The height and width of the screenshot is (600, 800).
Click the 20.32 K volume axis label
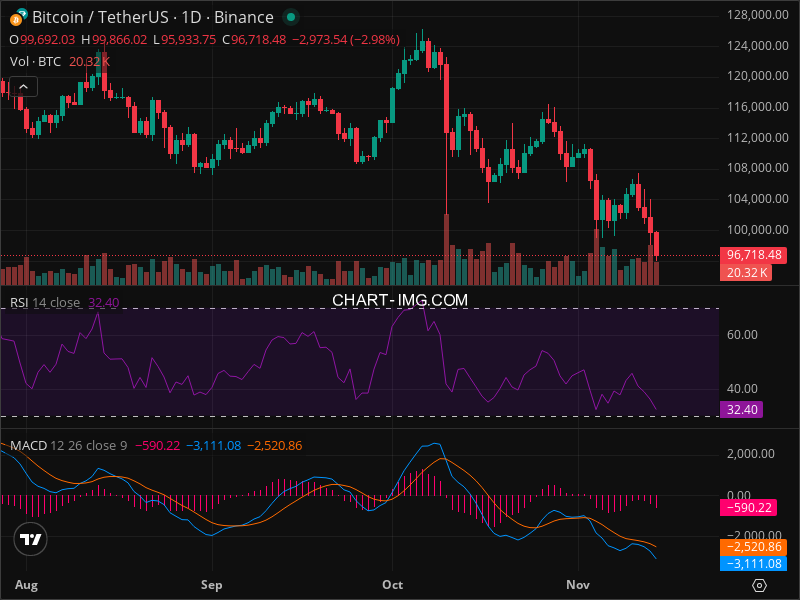747,272
